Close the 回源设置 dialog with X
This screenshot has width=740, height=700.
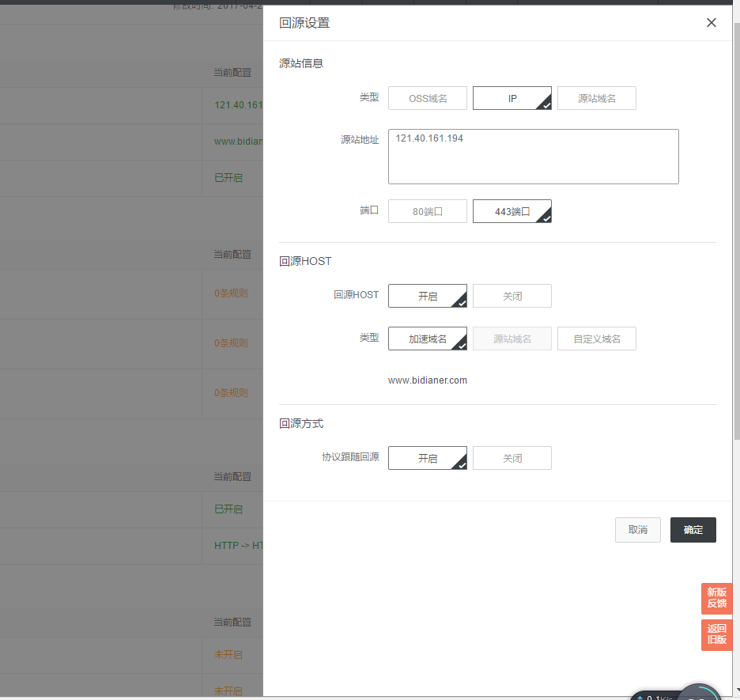711,23
